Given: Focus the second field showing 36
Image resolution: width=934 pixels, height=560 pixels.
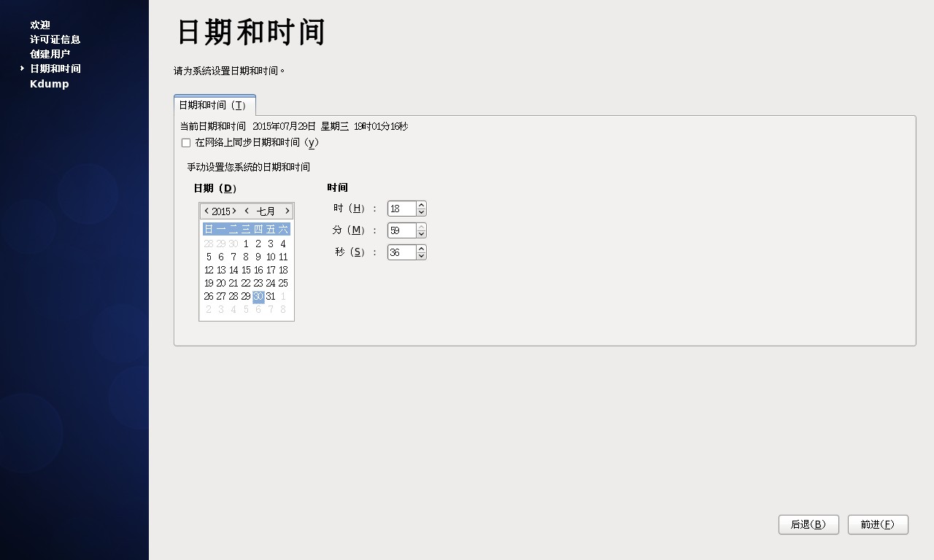Looking at the screenshot, I should [x=402, y=252].
